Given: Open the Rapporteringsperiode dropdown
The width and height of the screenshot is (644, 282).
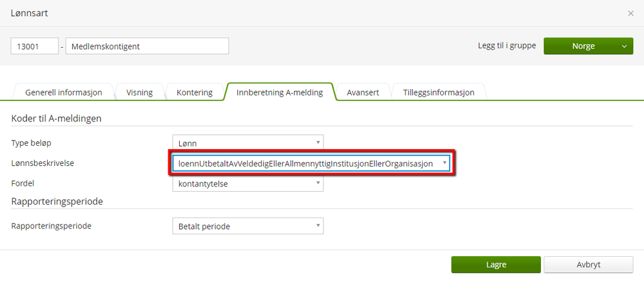Looking at the screenshot, I should [248, 226].
